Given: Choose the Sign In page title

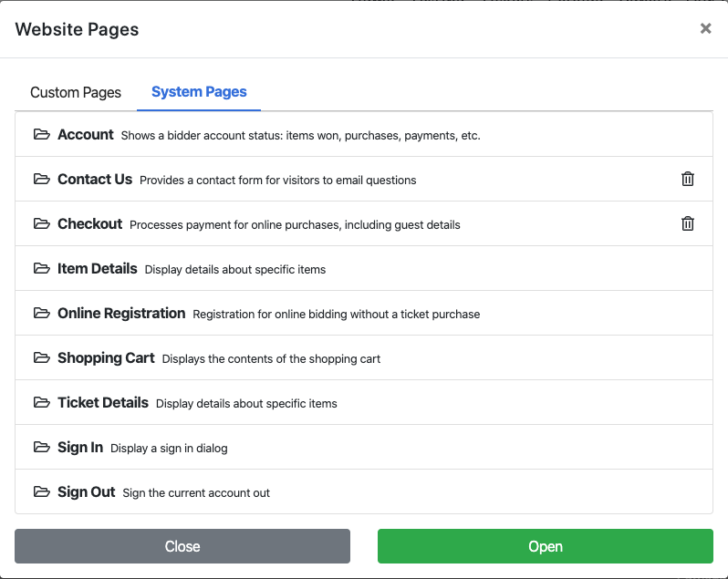Looking at the screenshot, I should coord(80,448).
